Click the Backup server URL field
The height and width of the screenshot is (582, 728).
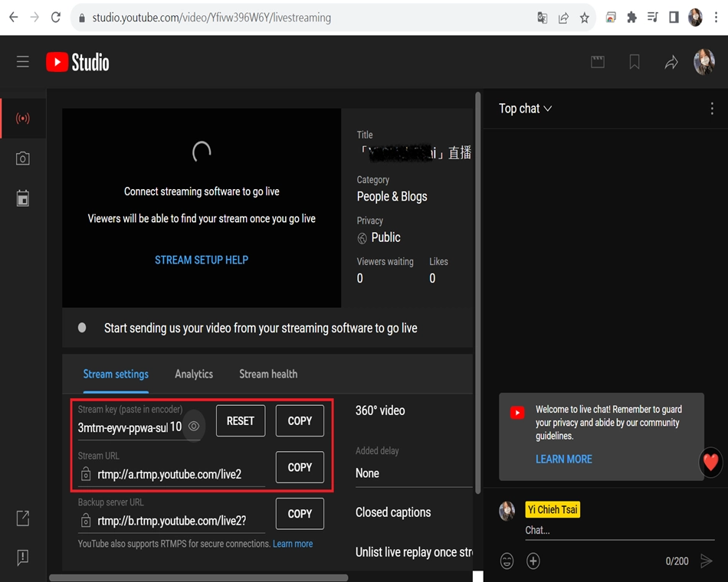coord(172,521)
